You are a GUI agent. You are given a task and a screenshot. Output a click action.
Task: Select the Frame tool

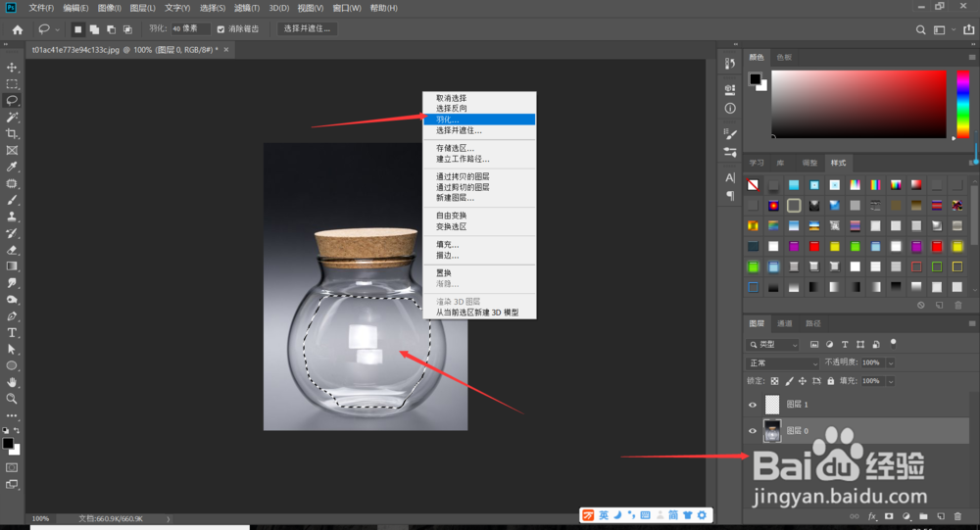(12, 150)
